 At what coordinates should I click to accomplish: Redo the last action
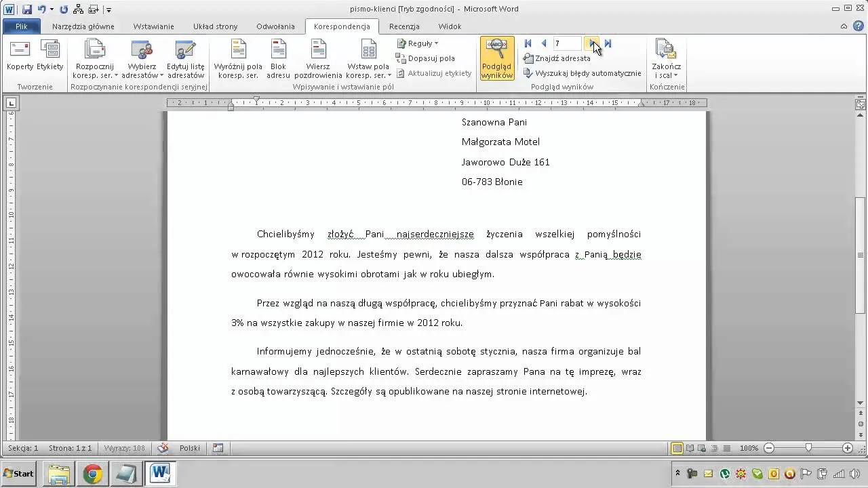tap(63, 9)
